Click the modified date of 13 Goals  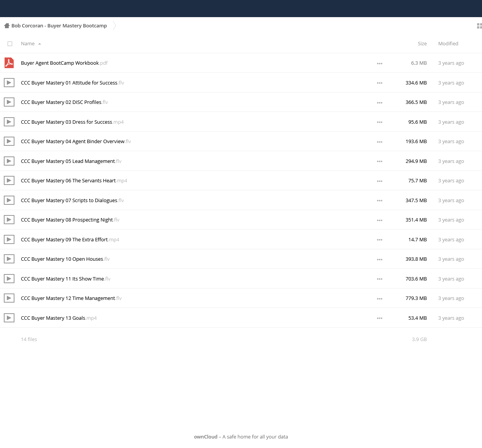click(451, 318)
